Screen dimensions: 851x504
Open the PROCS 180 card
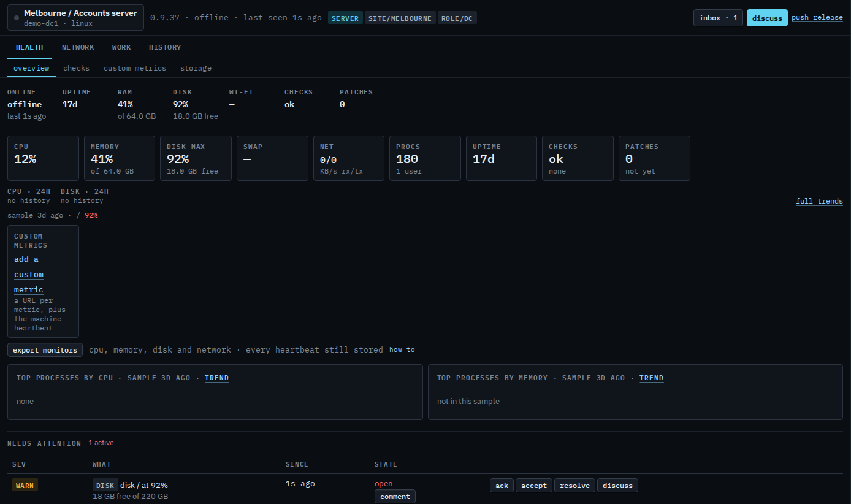click(425, 158)
